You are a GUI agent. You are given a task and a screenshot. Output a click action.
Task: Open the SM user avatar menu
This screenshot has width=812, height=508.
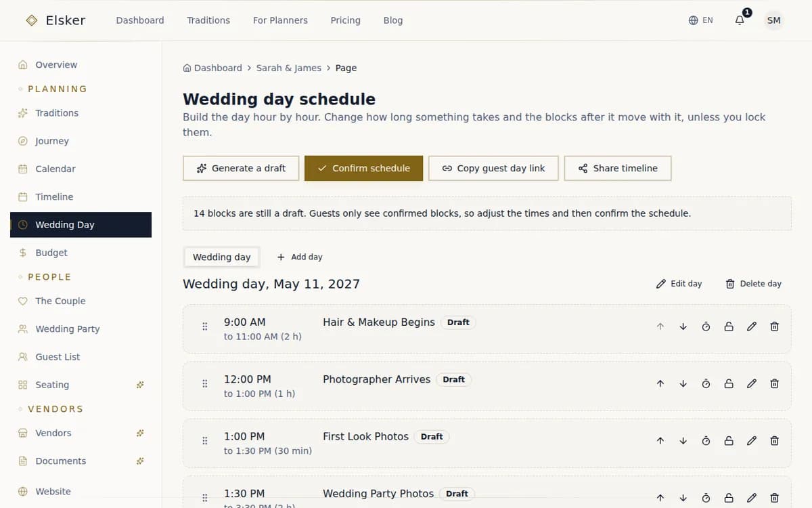[774, 20]
